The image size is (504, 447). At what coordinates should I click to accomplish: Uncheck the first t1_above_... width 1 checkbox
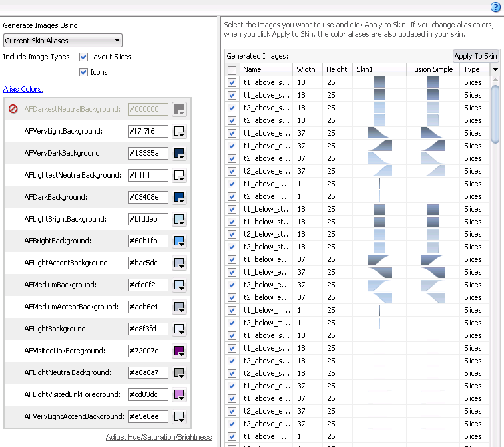[232, 184]
